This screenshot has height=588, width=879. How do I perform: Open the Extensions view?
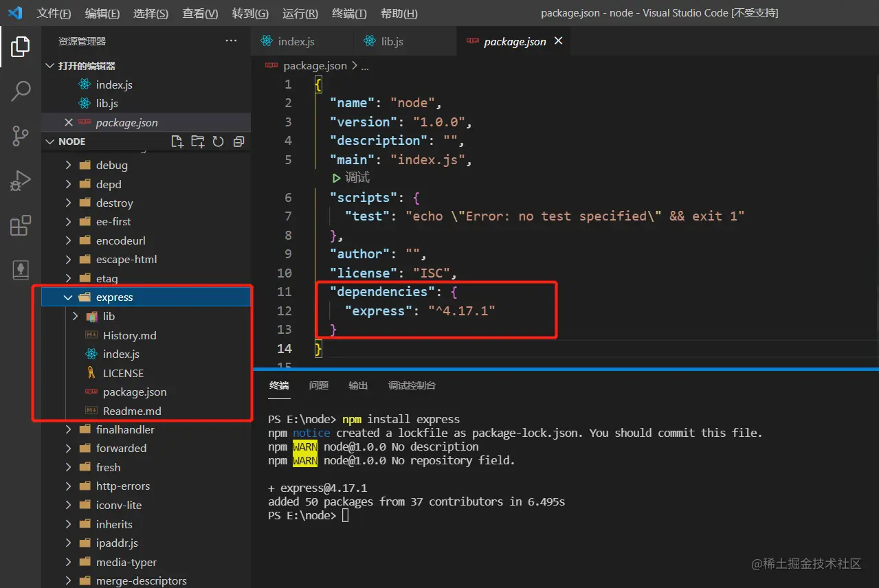pyautogui.click(x=21, y=225)
